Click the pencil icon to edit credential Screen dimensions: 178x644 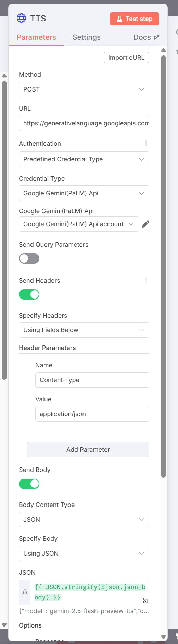click(145, 224)
